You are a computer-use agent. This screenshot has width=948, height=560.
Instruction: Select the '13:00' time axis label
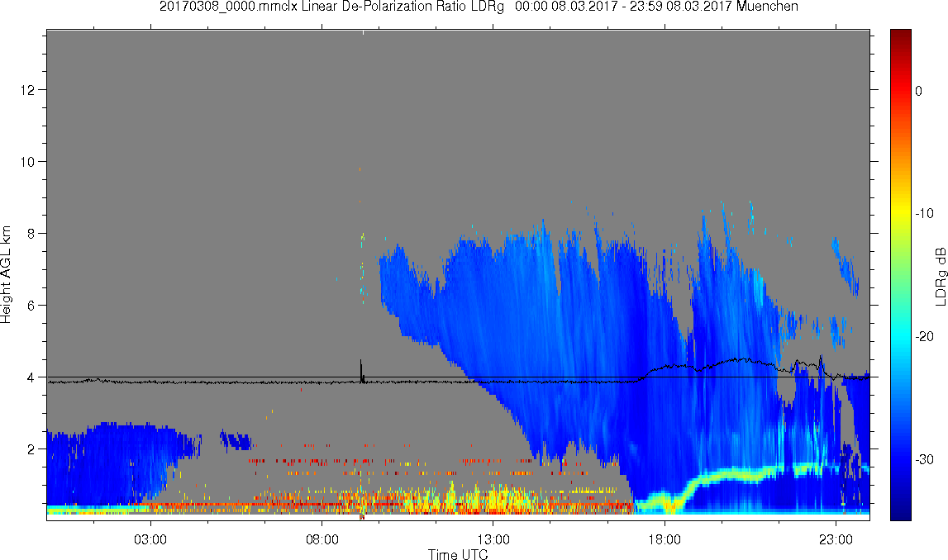(x=493, y=539)
